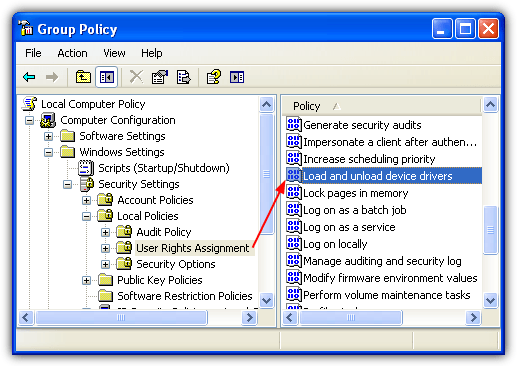Open Properties via toolbar icon

tap(160, 77)
